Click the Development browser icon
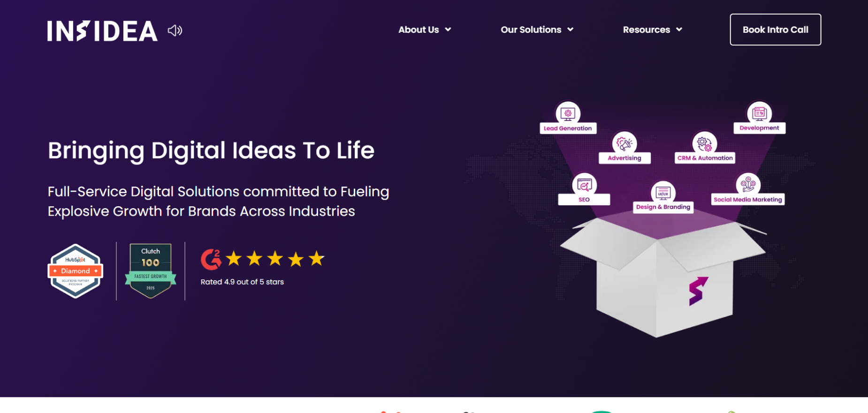This screenshot has height=413, width=868. (x=759, y=113)
